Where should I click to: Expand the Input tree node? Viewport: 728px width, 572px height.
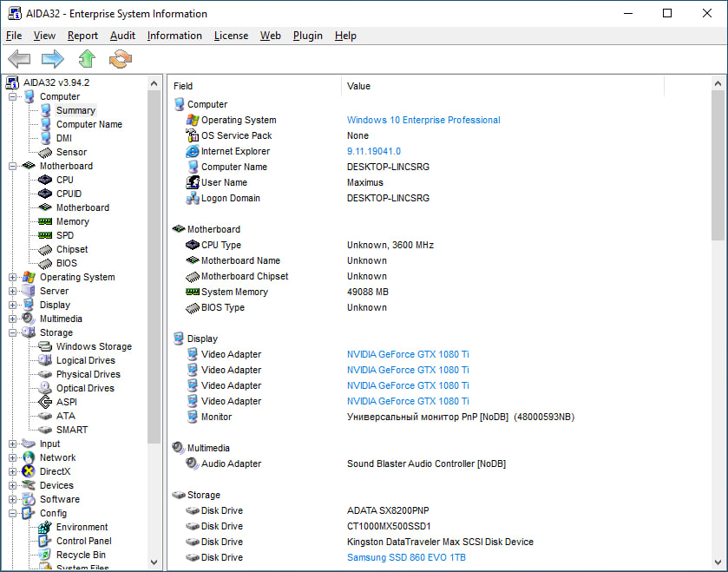[x=12, y=444]
